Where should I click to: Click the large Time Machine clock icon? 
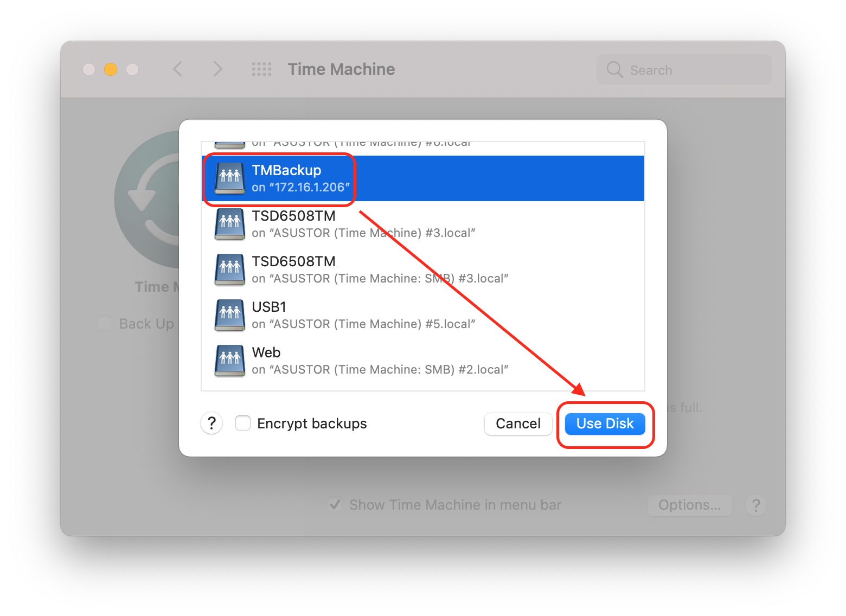[148, 200]
